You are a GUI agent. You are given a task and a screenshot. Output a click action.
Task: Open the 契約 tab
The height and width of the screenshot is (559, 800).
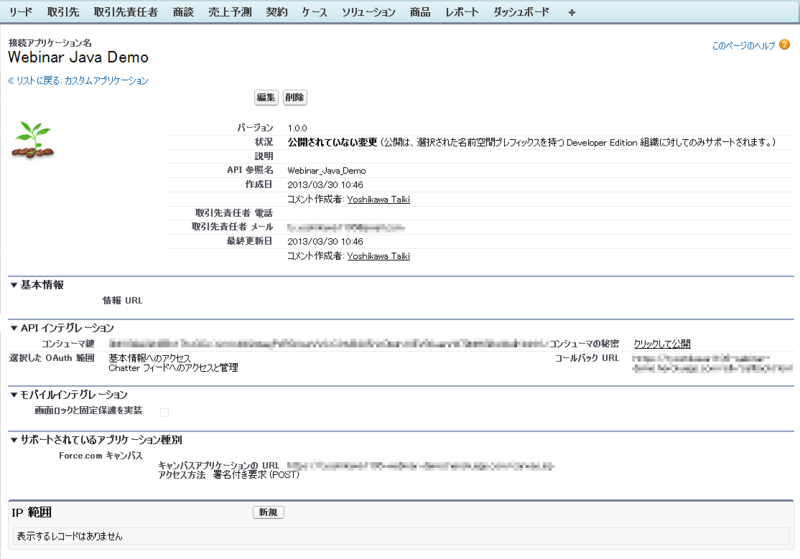click(277, 12)
